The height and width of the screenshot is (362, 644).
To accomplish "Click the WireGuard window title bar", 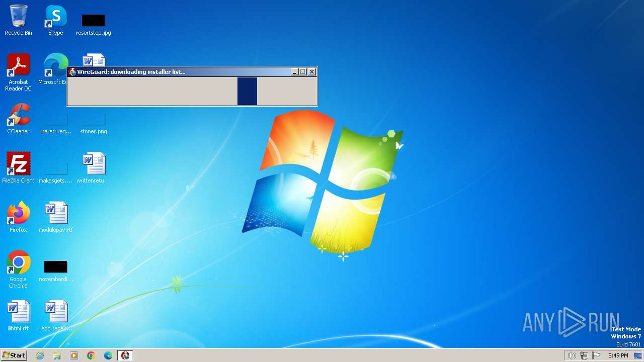I will [192, 72].
